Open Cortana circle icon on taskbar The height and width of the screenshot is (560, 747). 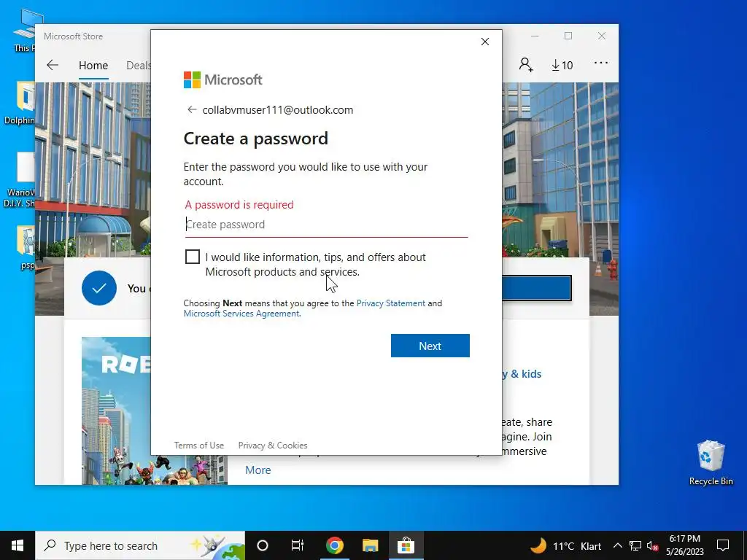tap(263, 545)
